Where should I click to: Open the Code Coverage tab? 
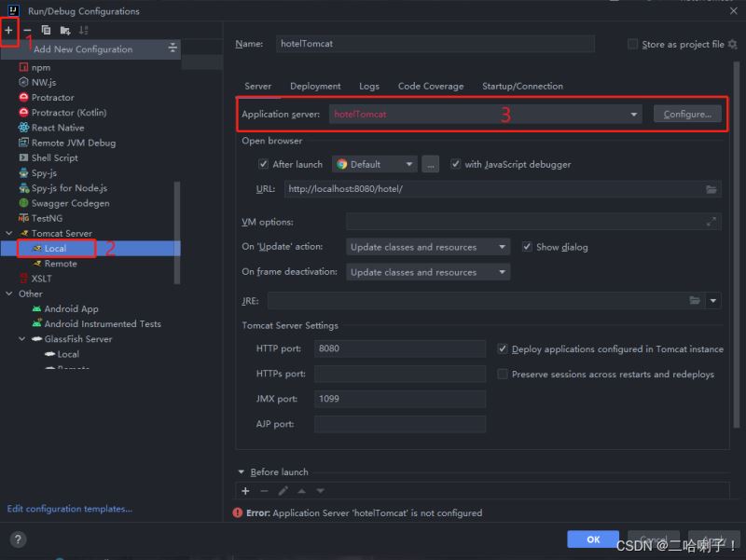[430, 87]
